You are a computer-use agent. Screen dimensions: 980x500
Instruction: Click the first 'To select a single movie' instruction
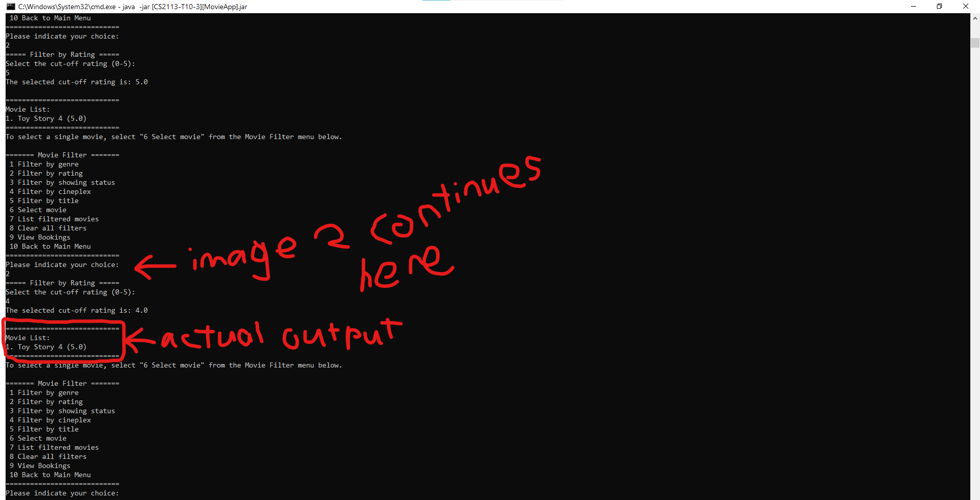174,137
